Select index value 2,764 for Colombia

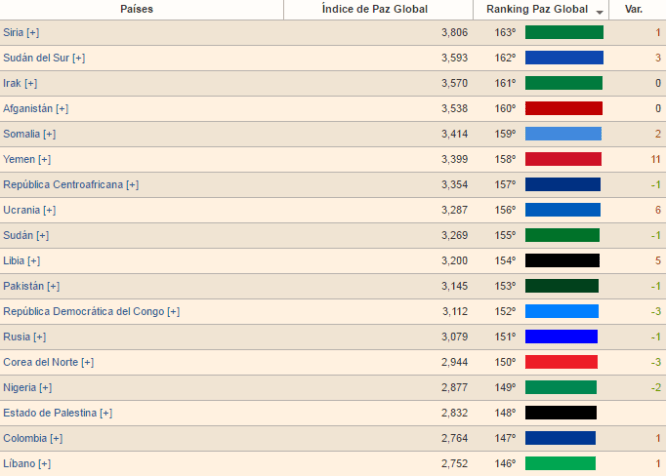pos(454,438)
